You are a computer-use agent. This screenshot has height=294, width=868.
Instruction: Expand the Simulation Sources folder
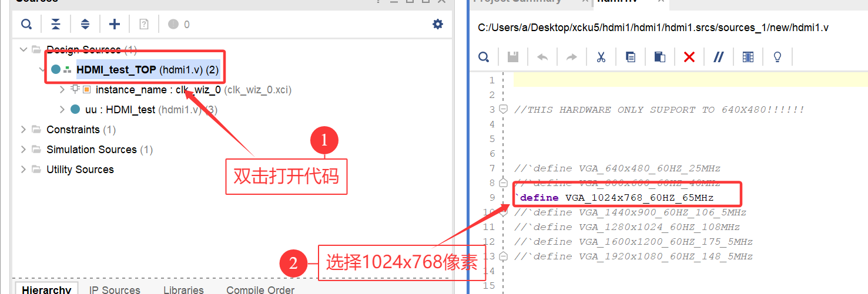24,149
